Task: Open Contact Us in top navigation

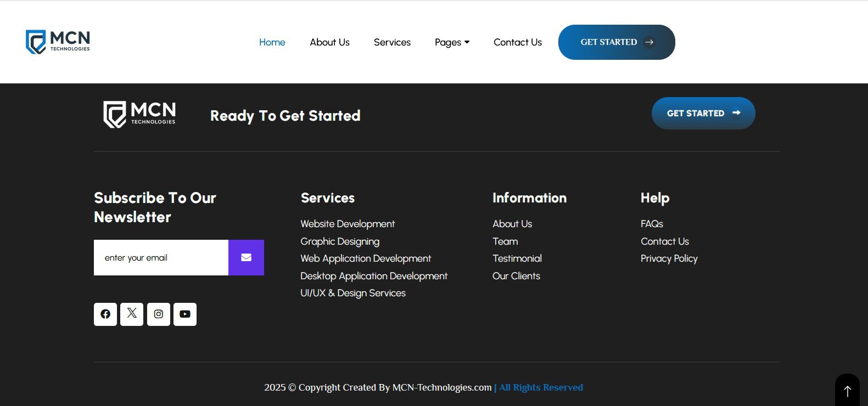Action: coord(517,42)
